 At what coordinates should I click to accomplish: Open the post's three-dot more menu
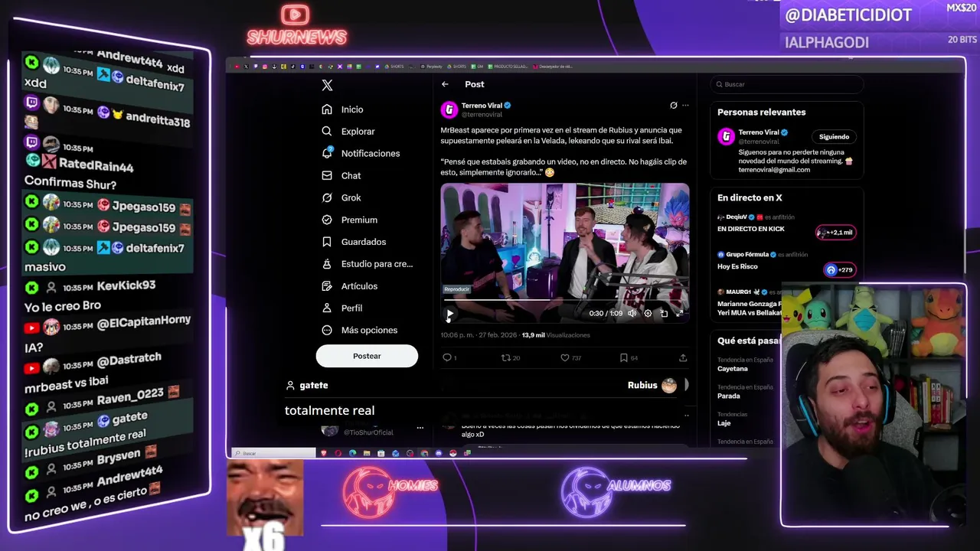pyautogui.click(x=685, y=106)
